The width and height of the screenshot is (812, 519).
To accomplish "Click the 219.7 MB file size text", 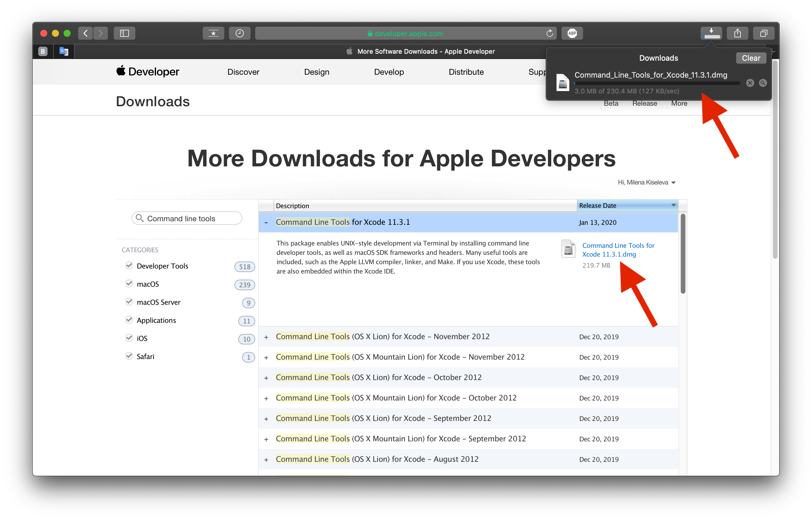I will pyautogui.click(x=596, y=265).
